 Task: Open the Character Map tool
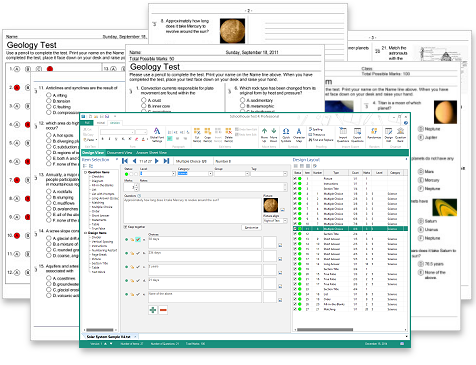point(299,135)
